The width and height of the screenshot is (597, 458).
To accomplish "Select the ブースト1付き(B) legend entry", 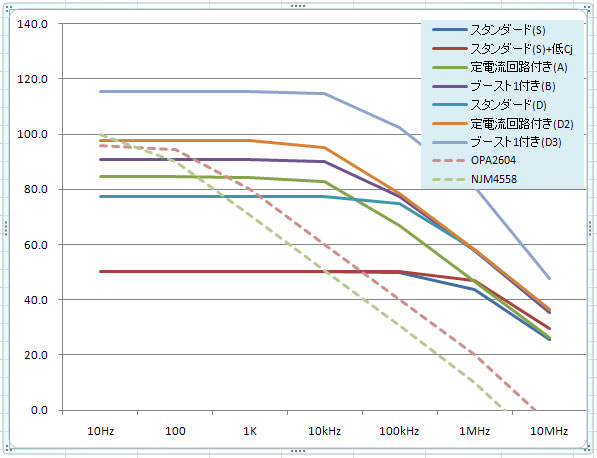I will tap(494, 86).
